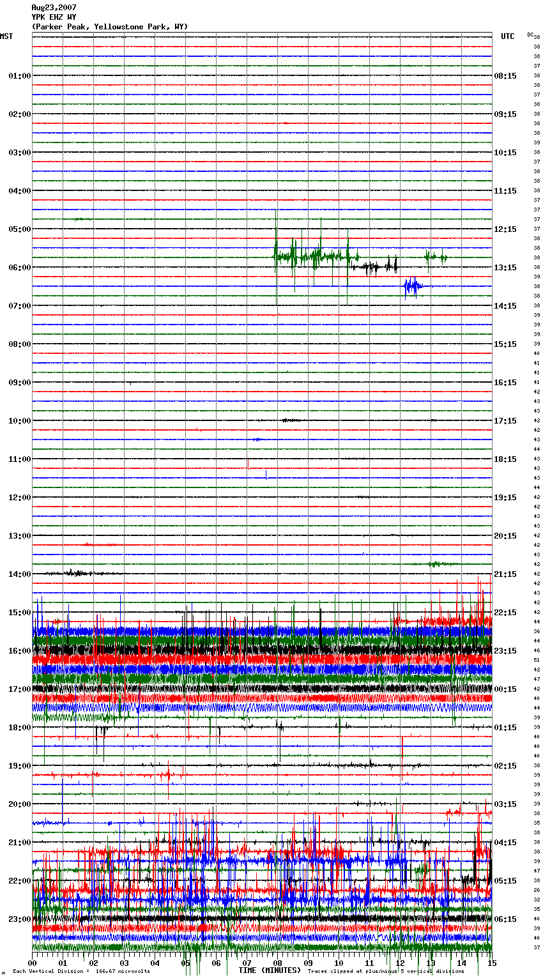This screenshot has height=980, width=543.
Task: Click the '02:15' UTC time label
Action: (505, 766)
